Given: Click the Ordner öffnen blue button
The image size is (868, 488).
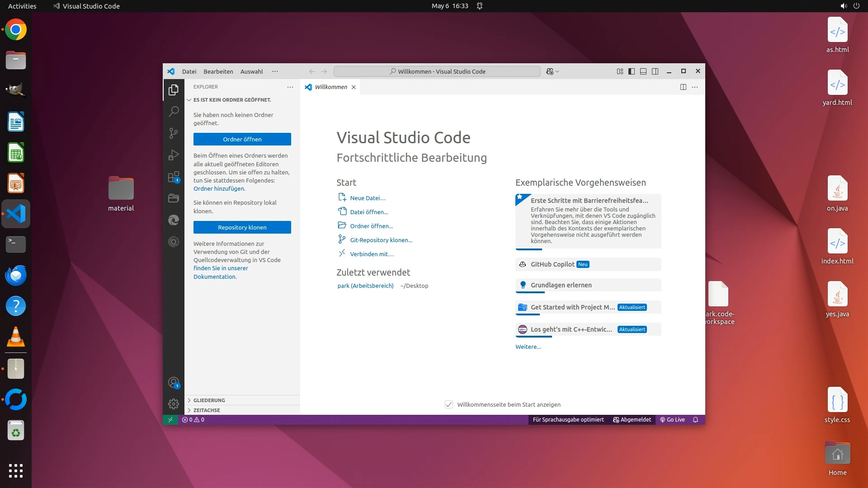Looking at the screenshot, I should pos(242,139).
